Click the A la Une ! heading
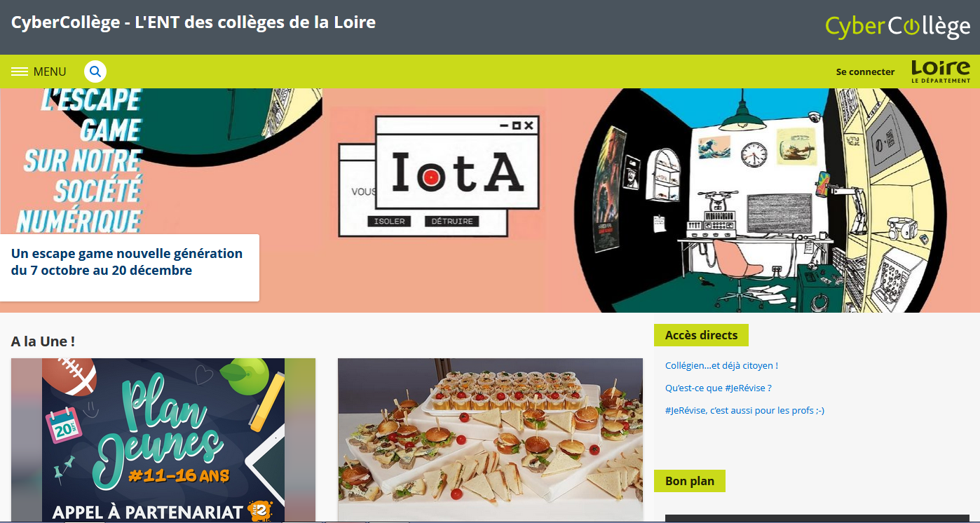This screenshot has width=980, height=523. [x=43, y=341]
